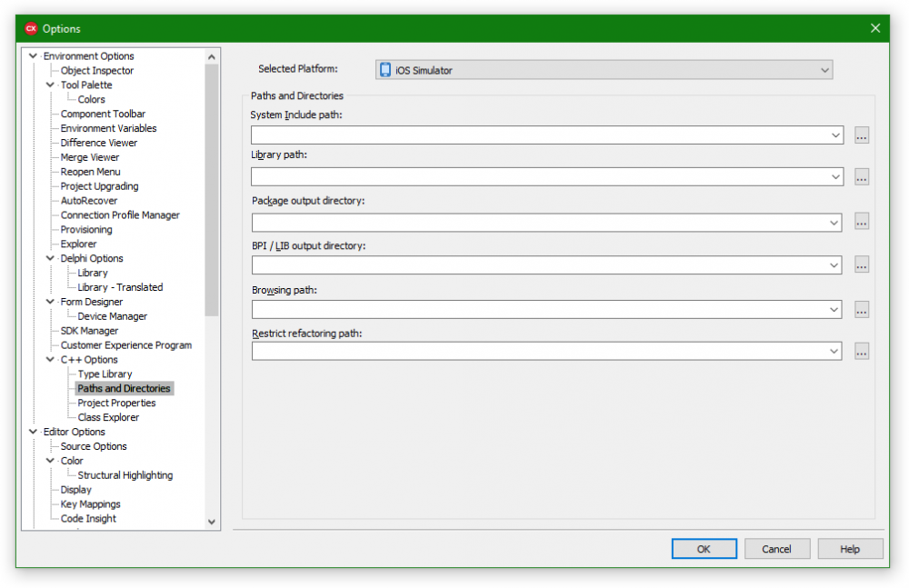Click ellipsis for Restrict refactoring path
909x588 pixels.
862,352
